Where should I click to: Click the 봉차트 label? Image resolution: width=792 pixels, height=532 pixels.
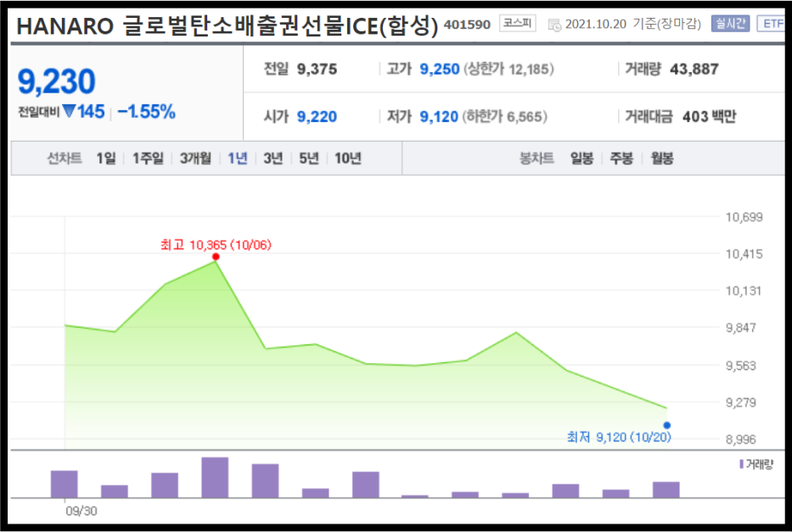click(x=537, y=159)
